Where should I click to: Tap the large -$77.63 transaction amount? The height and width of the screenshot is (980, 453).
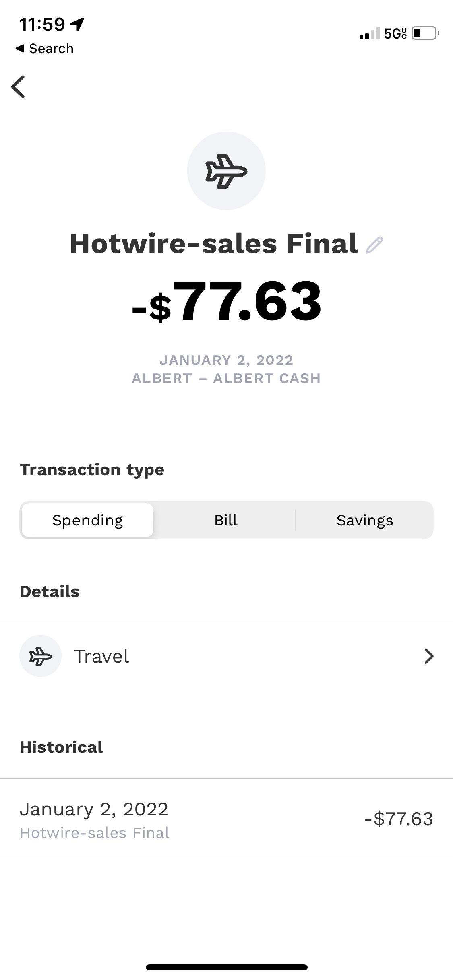226,302
